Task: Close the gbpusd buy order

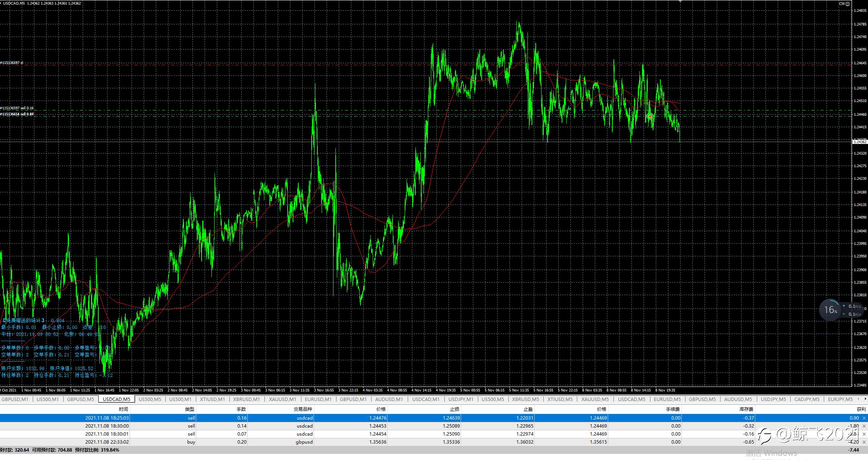Action: (x=864, y=442)
